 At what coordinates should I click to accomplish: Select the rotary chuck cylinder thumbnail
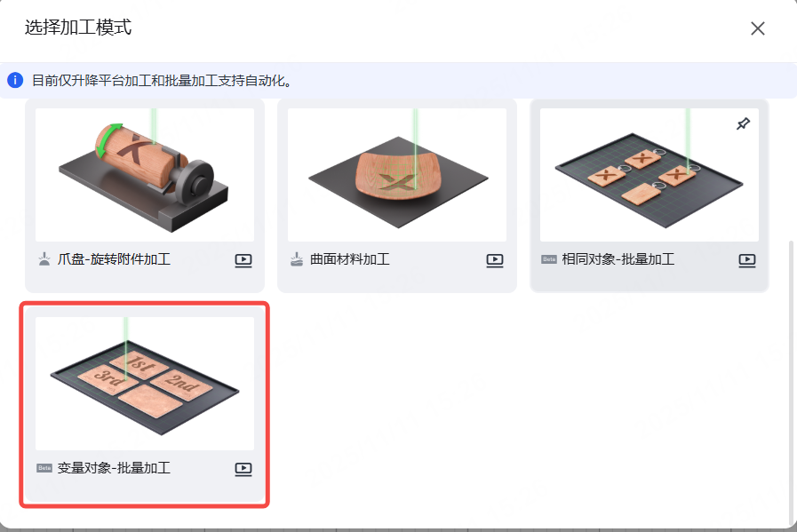(x=145, y=175)
